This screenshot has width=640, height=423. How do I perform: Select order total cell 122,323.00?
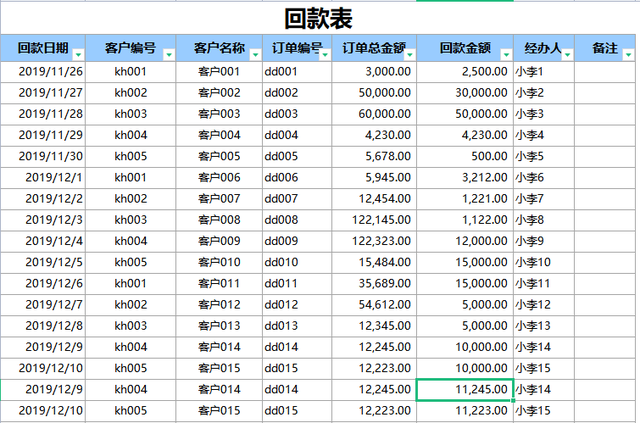pos(374,241)
